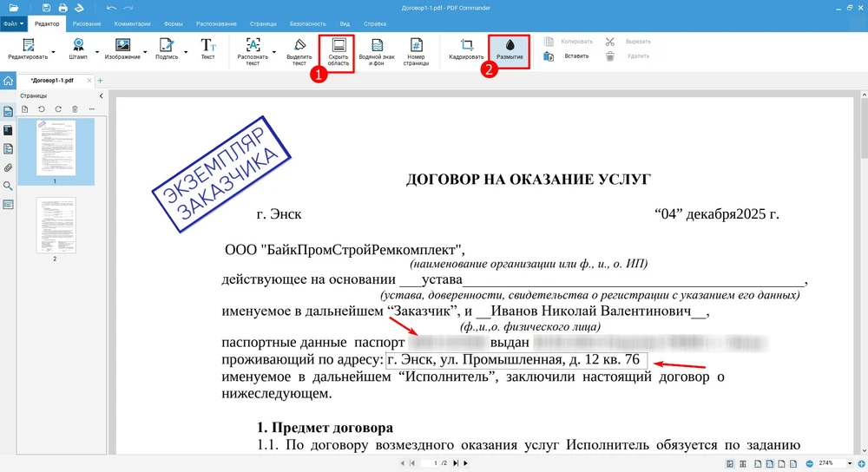Select the Кадрировать crop tool

(x=466, y=49)
